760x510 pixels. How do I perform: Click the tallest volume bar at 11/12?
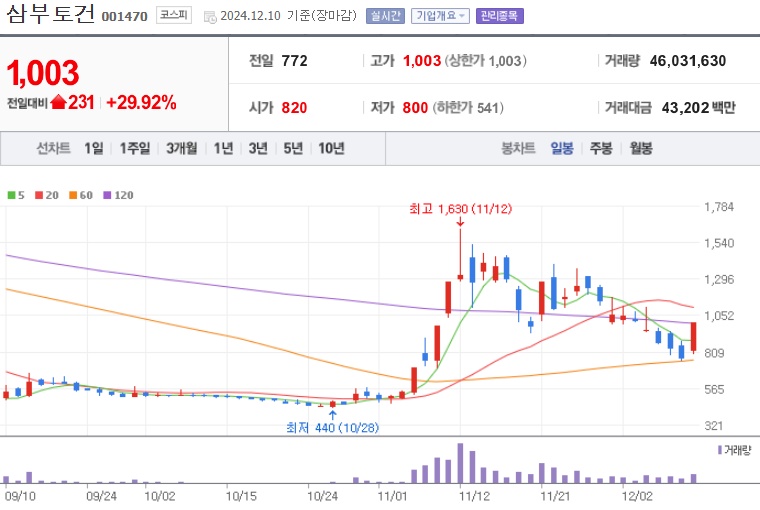point(460,463)
